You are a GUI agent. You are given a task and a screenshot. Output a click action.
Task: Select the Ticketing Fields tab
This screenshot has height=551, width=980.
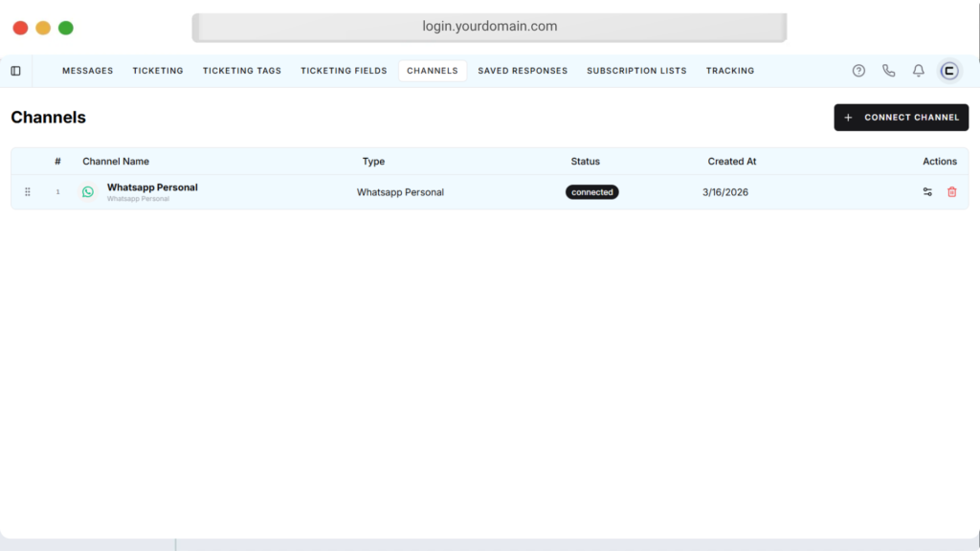click(x=344, y=71)
